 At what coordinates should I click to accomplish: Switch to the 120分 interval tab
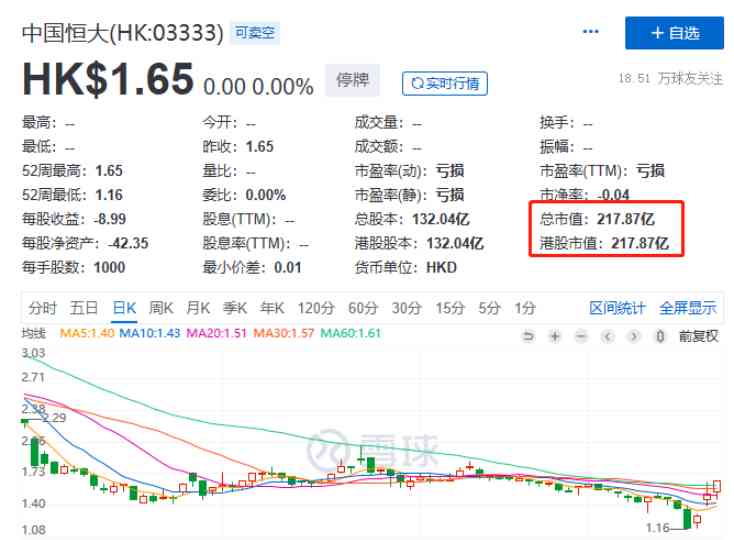[x=316, y=308]
